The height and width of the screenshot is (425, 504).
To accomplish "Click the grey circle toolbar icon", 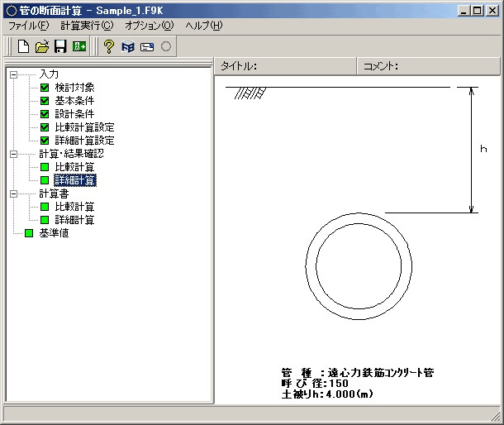I will point(166,46).
